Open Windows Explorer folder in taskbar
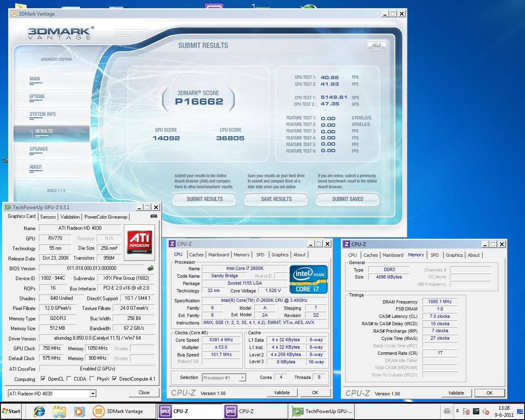 click(x=59, y=411)
